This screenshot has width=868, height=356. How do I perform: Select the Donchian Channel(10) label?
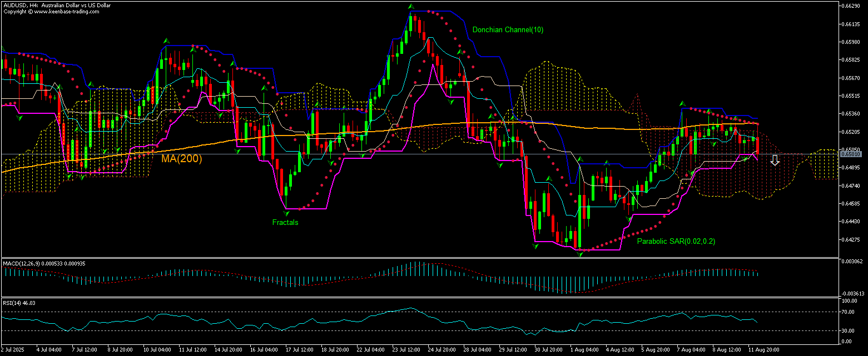[x=508, y=30]
